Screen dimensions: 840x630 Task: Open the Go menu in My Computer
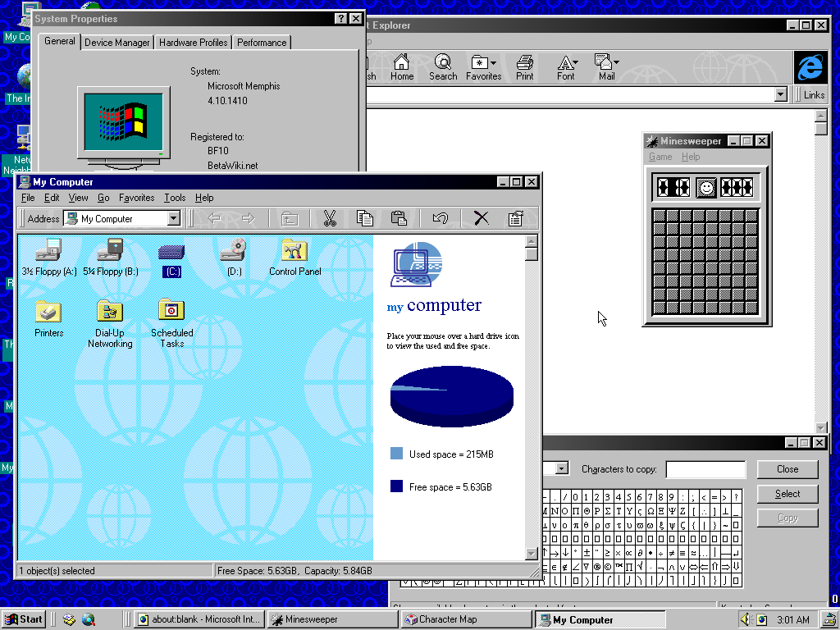[103, 198]
